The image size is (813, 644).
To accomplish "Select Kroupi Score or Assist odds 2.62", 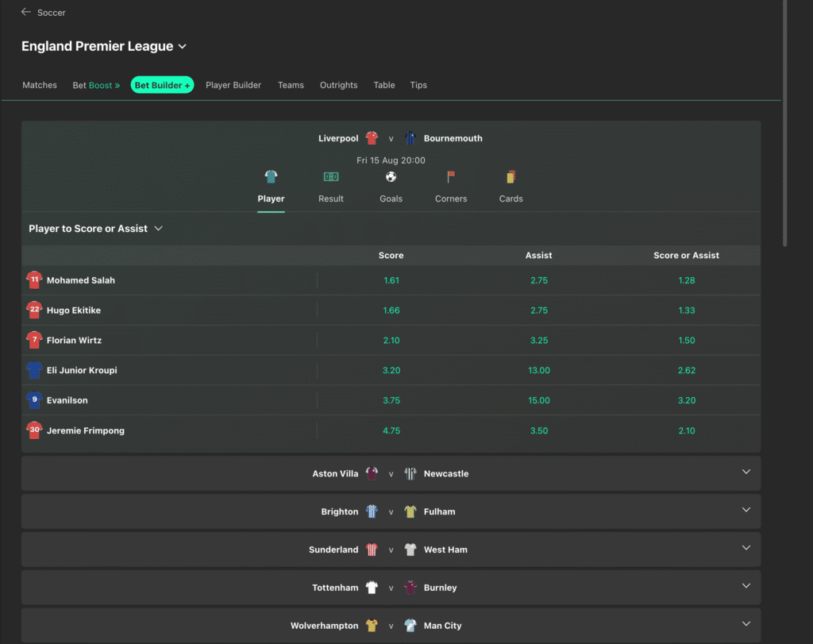I will pyautogui.click(x=687, y=370).
